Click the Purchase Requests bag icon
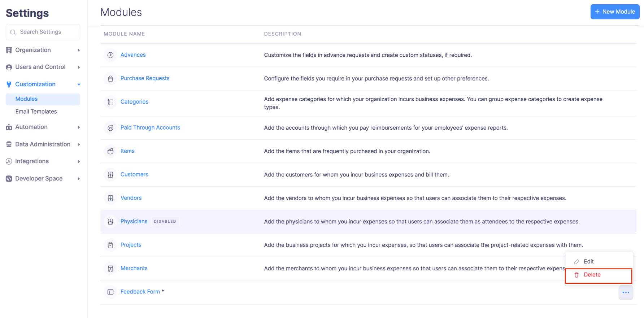This screenshot has height=318, width=644. (x=110, y=79)
